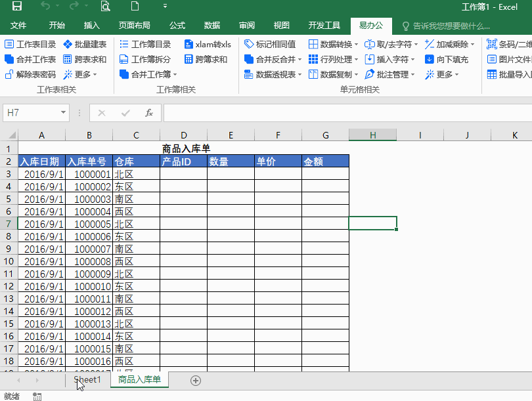Viewport: 532px width, 401px height.
Task: Add a new sheet with plus button
Action: [196, 381]
